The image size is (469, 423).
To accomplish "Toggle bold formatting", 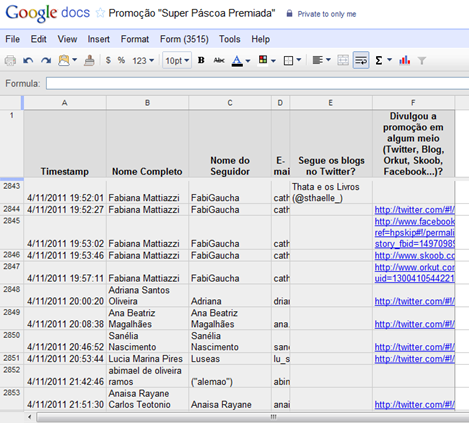I will (201, 60).
